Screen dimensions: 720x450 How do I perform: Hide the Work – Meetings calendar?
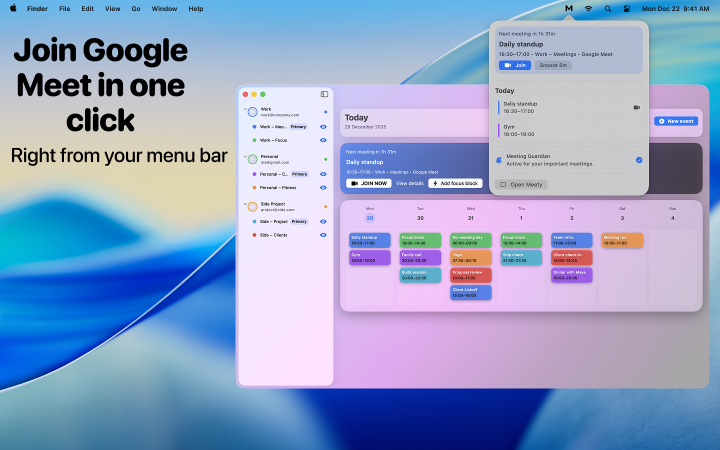323,127
